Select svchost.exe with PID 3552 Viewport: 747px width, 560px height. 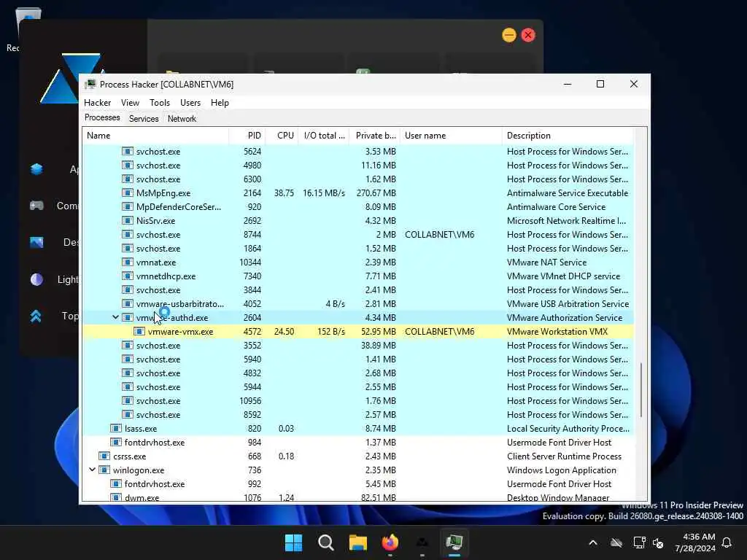(357, 345)
